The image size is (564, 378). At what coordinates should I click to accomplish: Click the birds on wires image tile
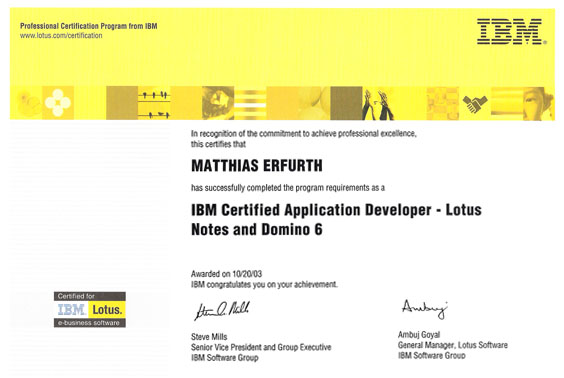point(154,103)
